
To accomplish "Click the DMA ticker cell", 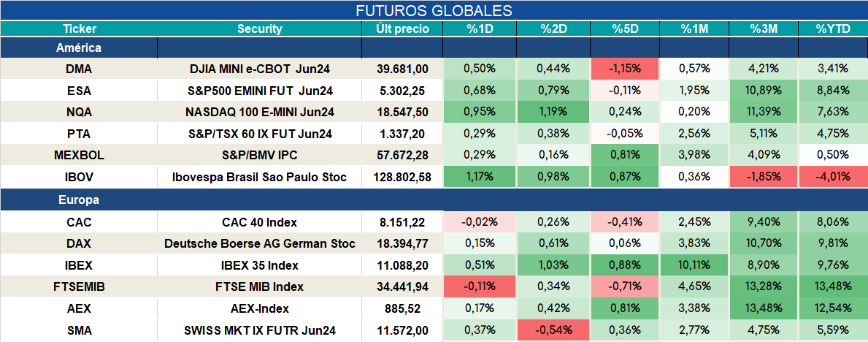I will [x=79, y=69].
